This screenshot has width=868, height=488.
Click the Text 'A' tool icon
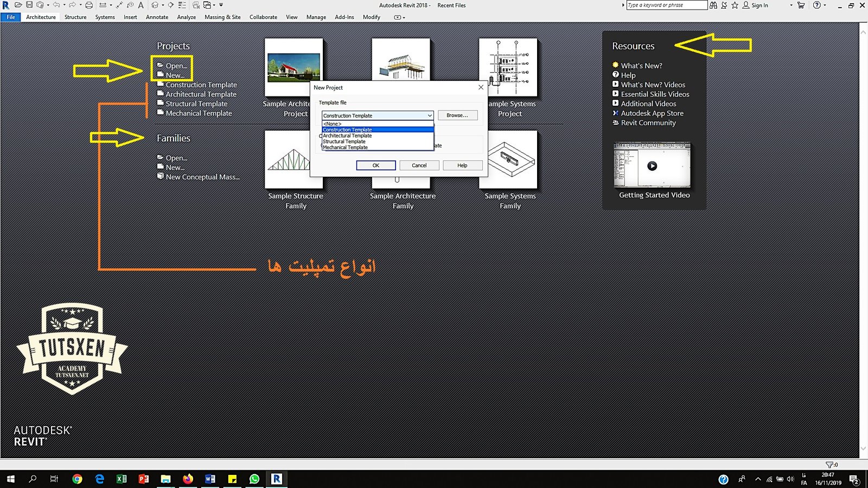tap(141, 5)
